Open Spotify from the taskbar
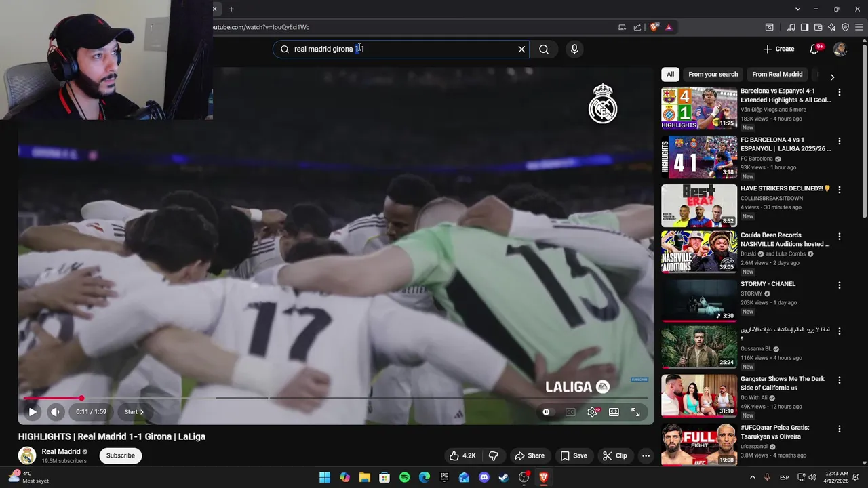The image size is (868, 488). pyautogui.click(x=404, y=477)
